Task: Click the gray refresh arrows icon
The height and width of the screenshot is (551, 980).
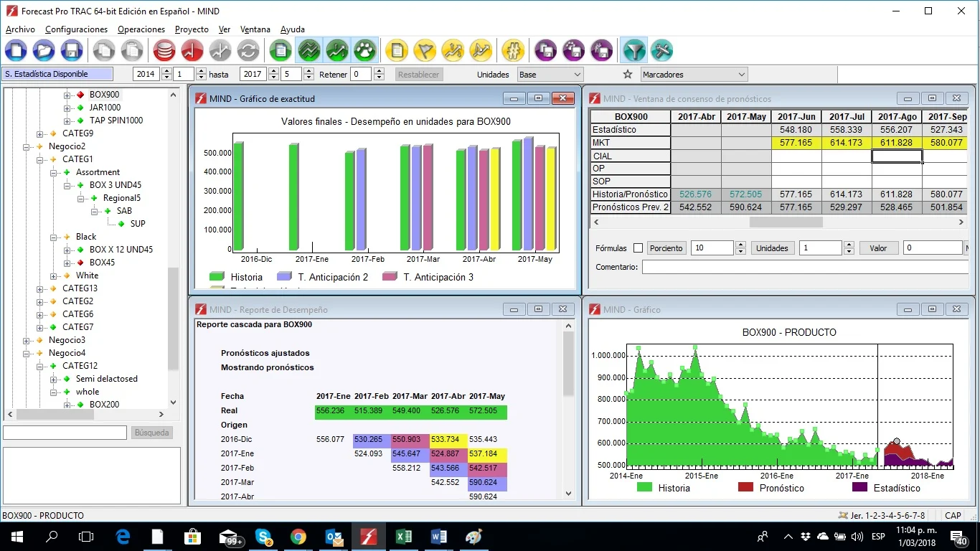Action: pos(248,50)
